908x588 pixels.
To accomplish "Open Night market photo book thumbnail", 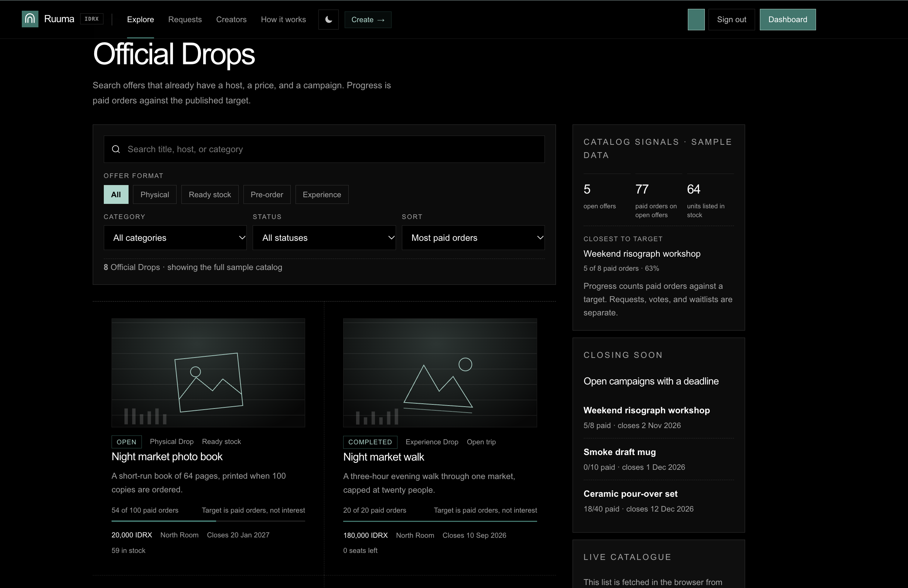I will tap(208, 373).
